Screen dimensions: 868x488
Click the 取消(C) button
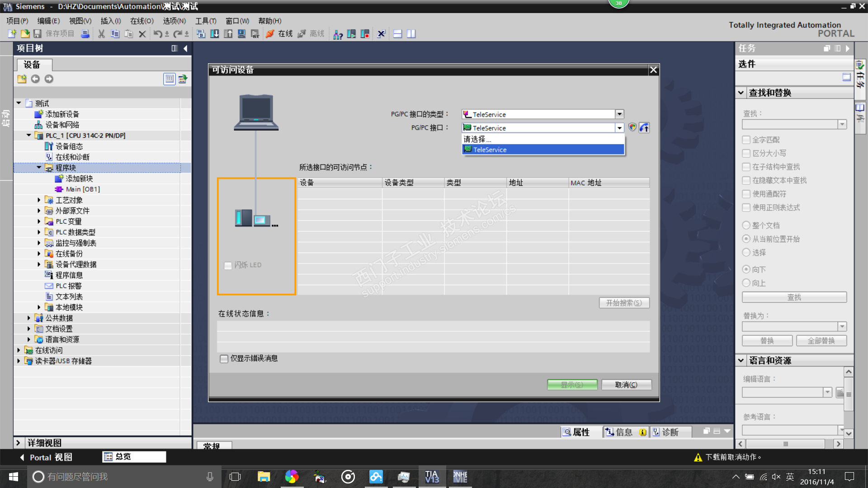tap(626, 385)
